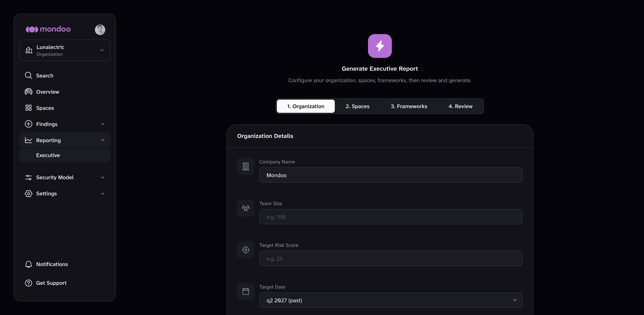Expand the Security Model chevron
This screenshot has height=315, width=644.
[x=102, y=177]
